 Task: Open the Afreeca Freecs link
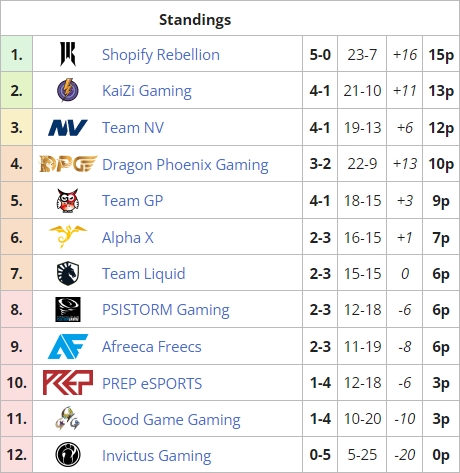click(152, 347)
